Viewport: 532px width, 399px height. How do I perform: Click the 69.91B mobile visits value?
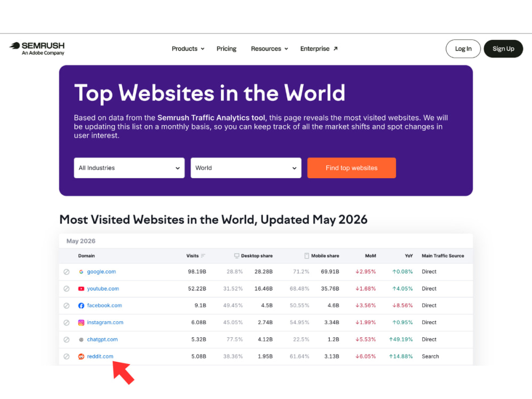330,272
